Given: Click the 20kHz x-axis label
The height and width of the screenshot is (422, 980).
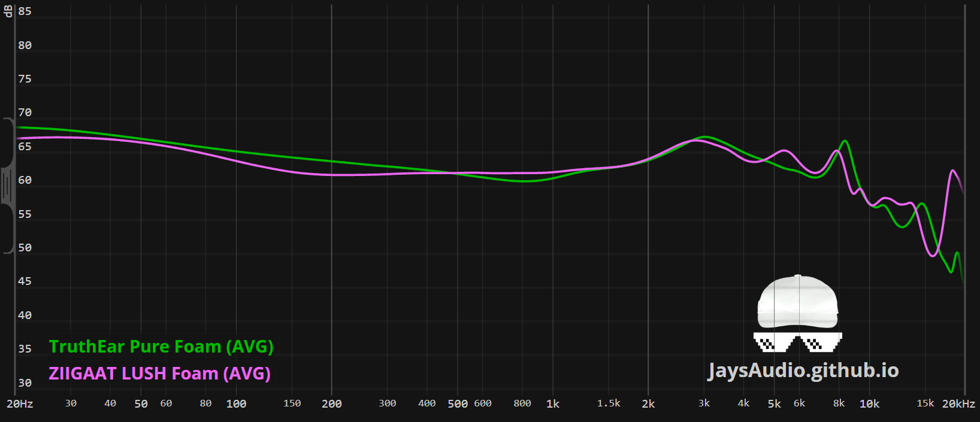Looking at the screenshot, I should click(958, 404).
